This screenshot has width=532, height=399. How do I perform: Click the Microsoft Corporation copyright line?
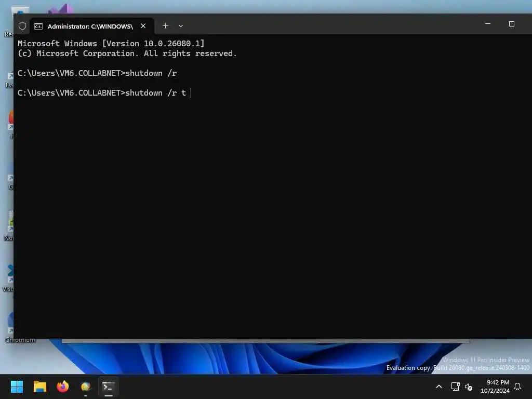click(x=127, y=54)
